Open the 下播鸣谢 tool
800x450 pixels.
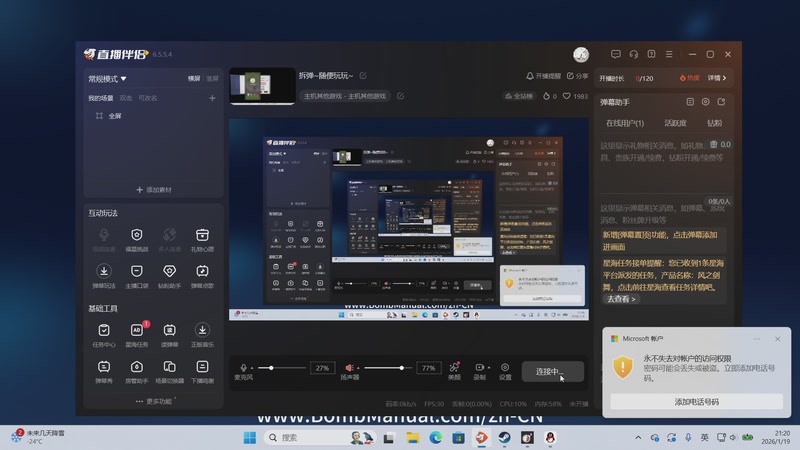tap(202, 371)
